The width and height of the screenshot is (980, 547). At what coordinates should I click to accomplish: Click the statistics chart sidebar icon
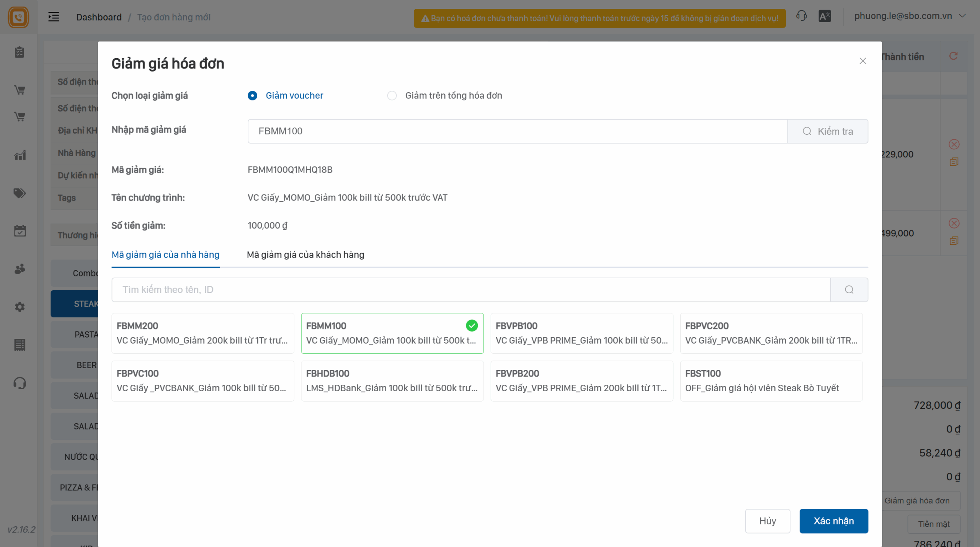20,155
